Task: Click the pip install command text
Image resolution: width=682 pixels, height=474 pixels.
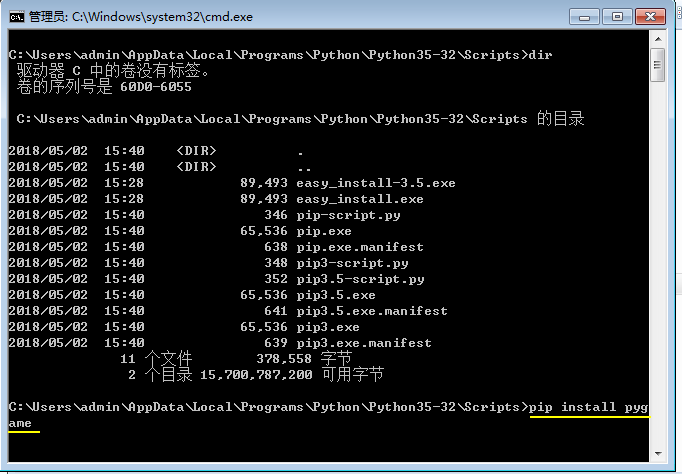Action: (588, 407)
